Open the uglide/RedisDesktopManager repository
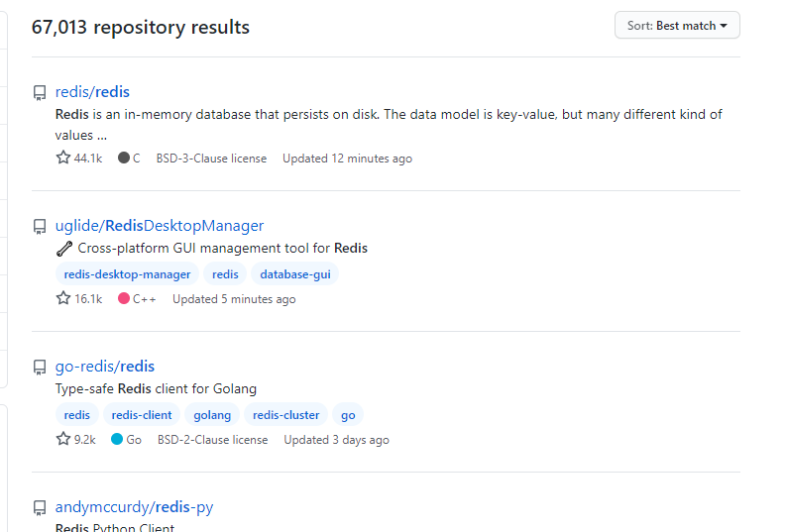Screen dimensions: 787x532 tap(160, 226)
